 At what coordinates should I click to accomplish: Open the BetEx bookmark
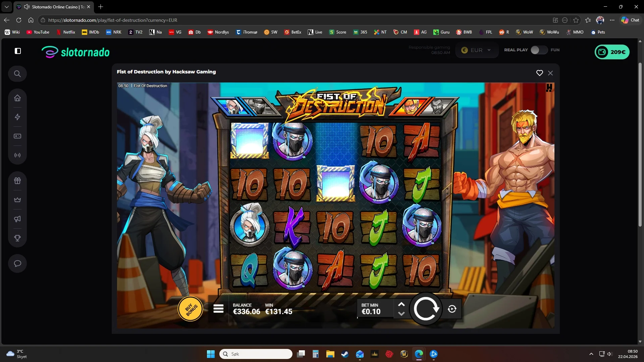pos(293,32)
